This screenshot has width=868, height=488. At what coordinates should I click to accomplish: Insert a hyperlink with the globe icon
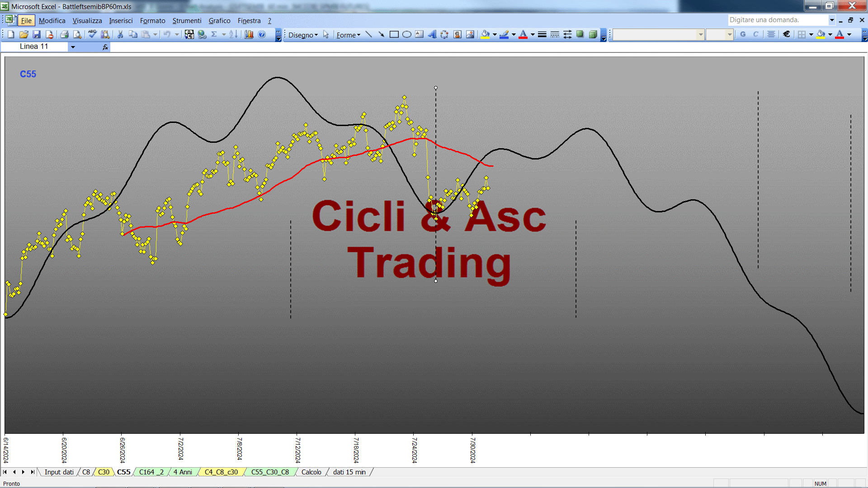tap(202, 35)
